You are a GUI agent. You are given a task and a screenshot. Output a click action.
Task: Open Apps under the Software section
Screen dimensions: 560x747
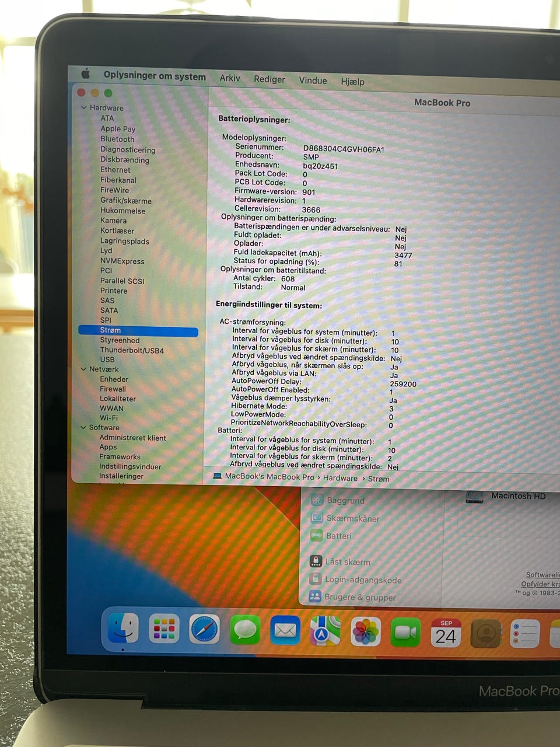click(108, 447)
